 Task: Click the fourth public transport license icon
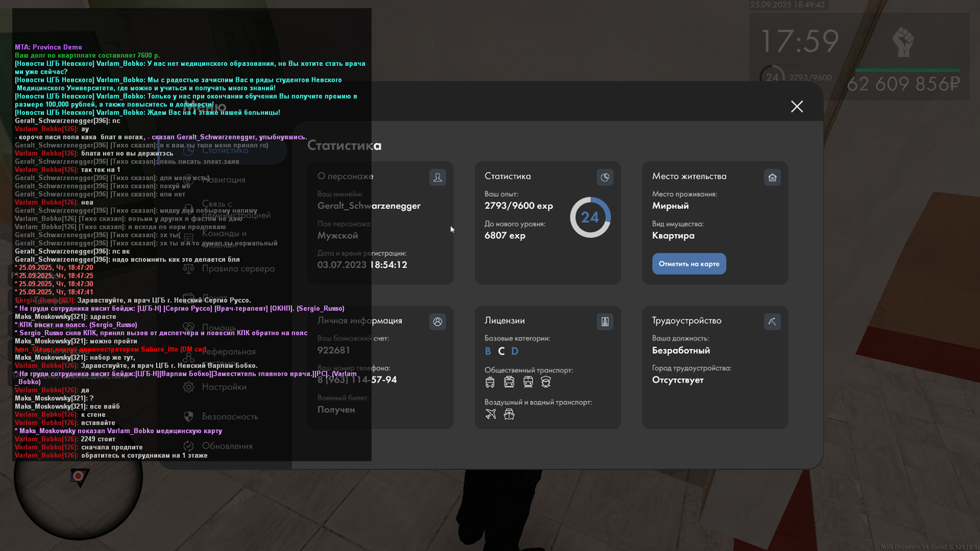pos(546,382)
